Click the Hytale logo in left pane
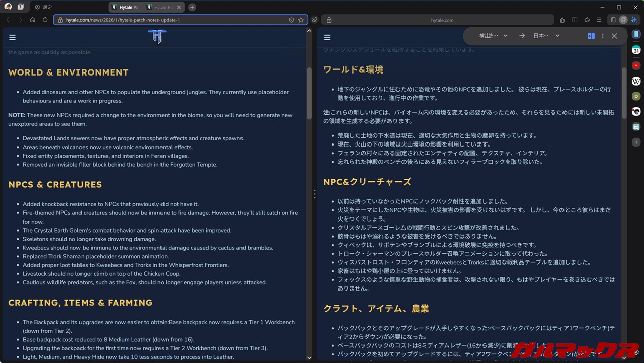Viewport: 644px width, 363px height. coord(157,37)
